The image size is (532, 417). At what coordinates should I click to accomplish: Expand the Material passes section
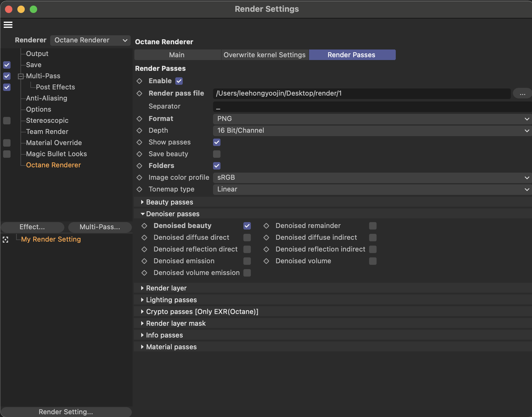[142, 347]
